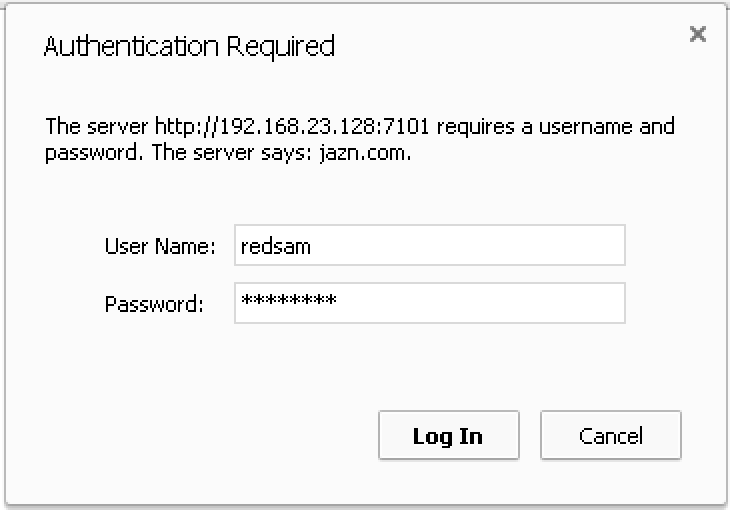
Task: Click the "User Name:" label
Action: point(160,246)
